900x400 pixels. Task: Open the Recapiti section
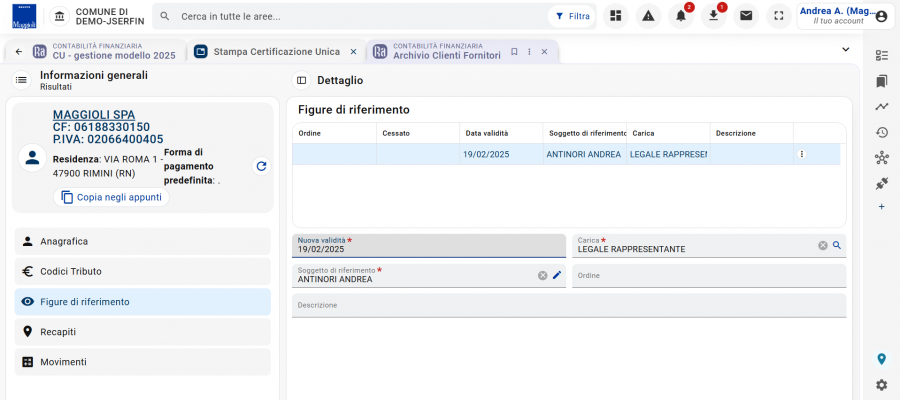(x=142, y=332)
